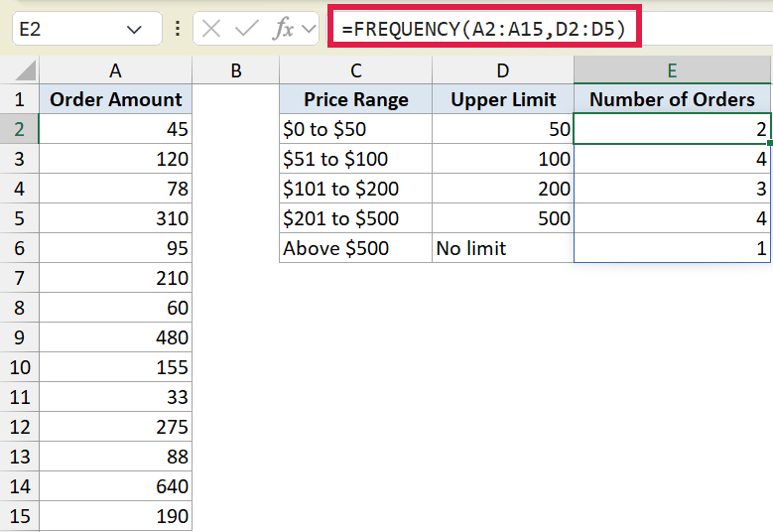The height and width of the screenshot is (532, 773).
Task: Select column B header
Action: click(235, 70)
